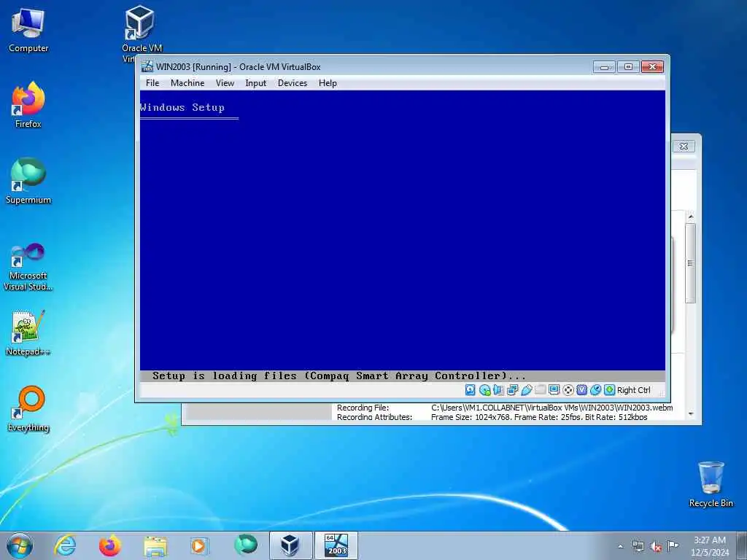The height and width of the screenshot is (560, 747).
Task: Open the Action Center flag tray icon
Action: pyautogui.click(x=673, y=546)
